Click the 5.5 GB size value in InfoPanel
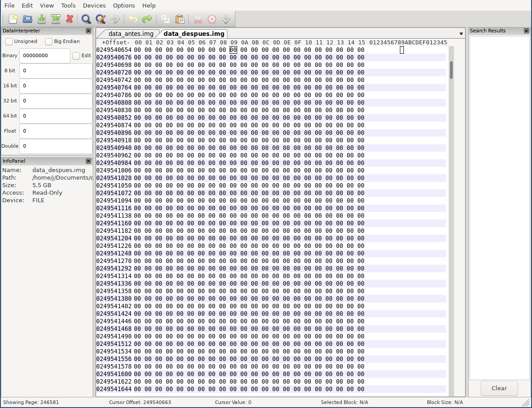The image size is (532, 408). click(42, 185)
